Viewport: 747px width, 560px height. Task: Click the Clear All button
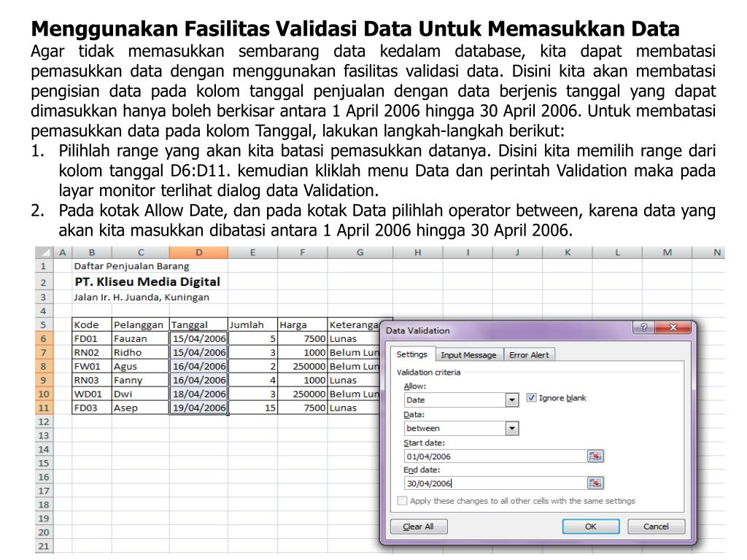pos(418,526)
